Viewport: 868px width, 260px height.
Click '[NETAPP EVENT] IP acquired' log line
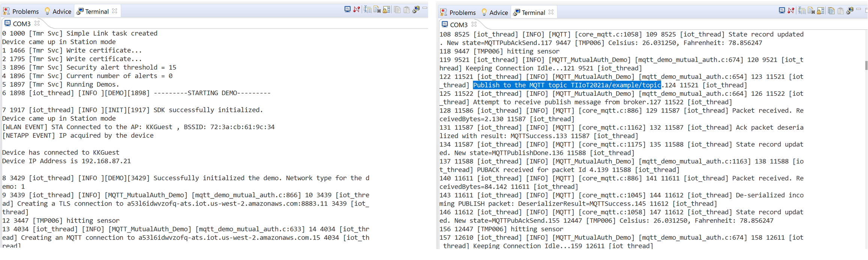point(78,136)
